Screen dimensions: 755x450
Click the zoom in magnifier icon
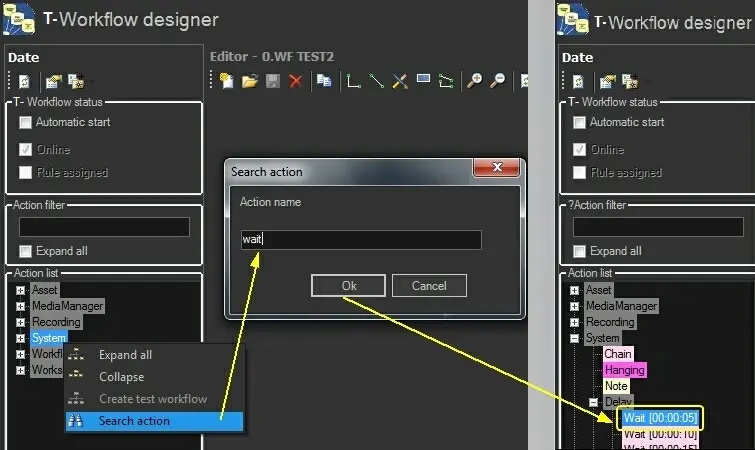tap(475, 82)
